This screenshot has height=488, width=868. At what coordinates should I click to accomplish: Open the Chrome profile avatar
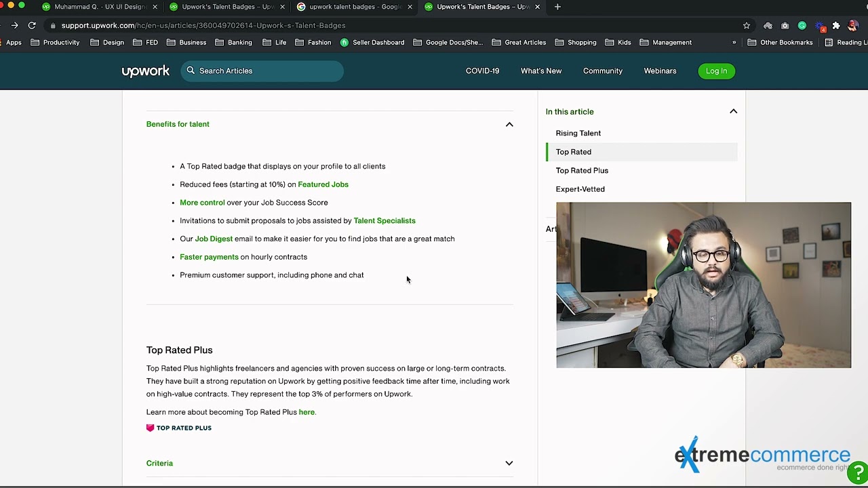(852, 26)
